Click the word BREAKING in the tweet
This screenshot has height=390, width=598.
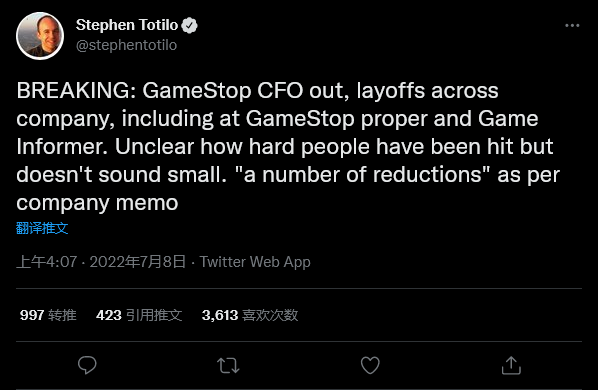click(x=73, y=91)
